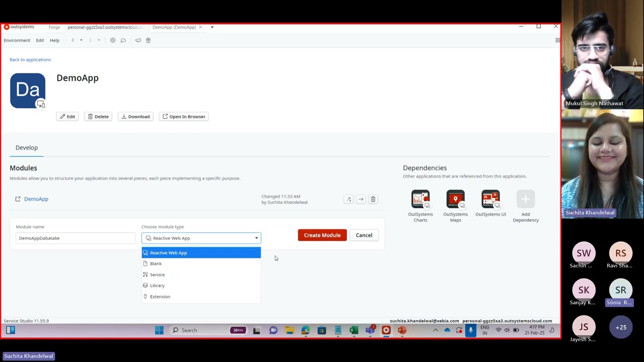644x362 pixels.
Task: Click the Edit application button
Action: 67,117
